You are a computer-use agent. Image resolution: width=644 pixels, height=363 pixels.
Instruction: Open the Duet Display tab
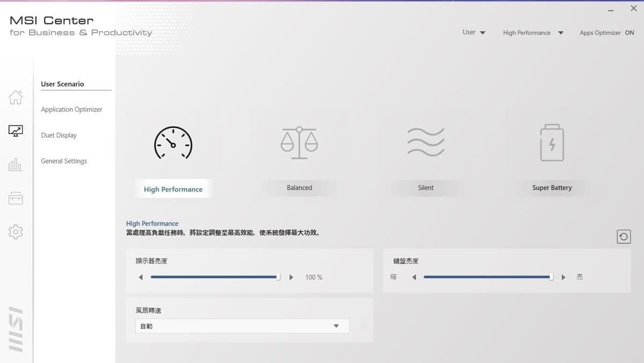[x=58, y=135]
